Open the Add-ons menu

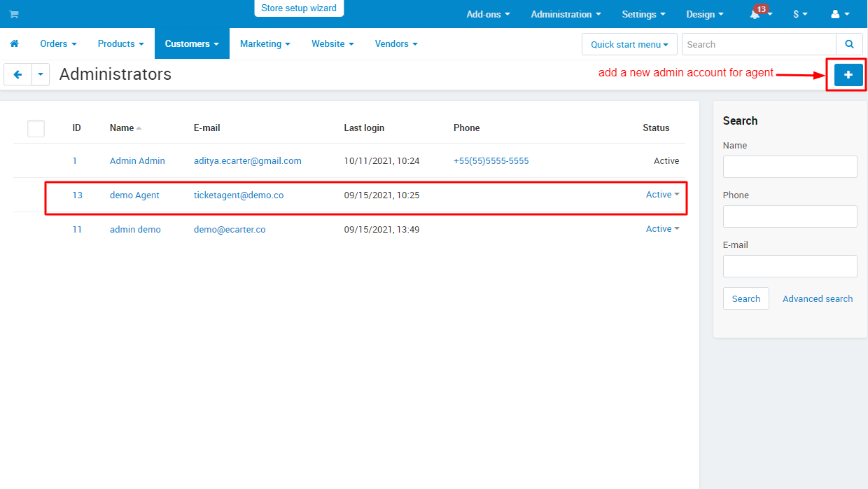coord(488,14)
